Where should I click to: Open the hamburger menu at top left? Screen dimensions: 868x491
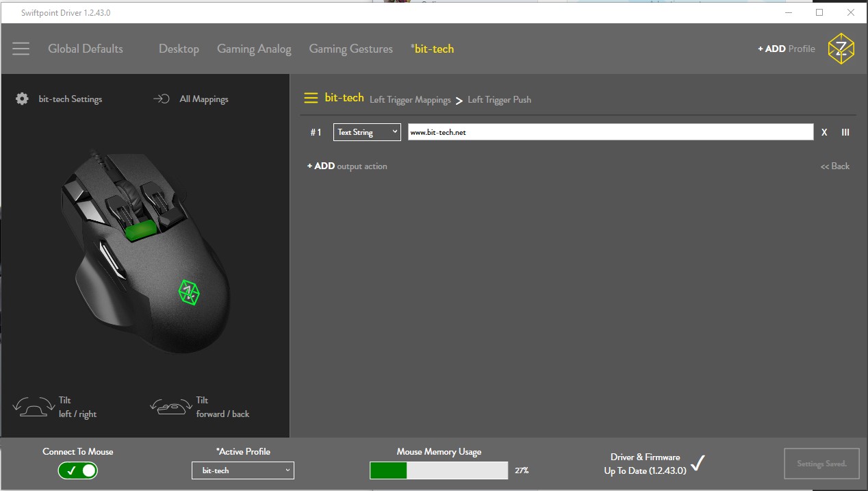[21, 49]
